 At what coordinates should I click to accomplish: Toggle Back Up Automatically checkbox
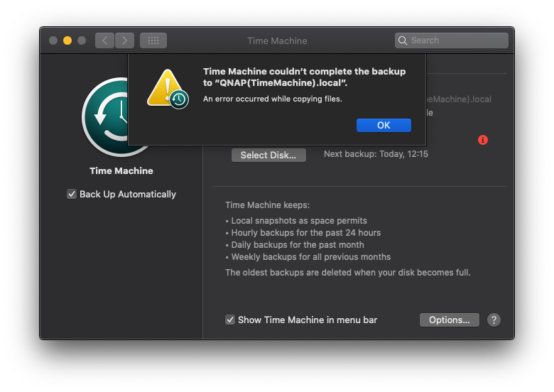(72, 194)
